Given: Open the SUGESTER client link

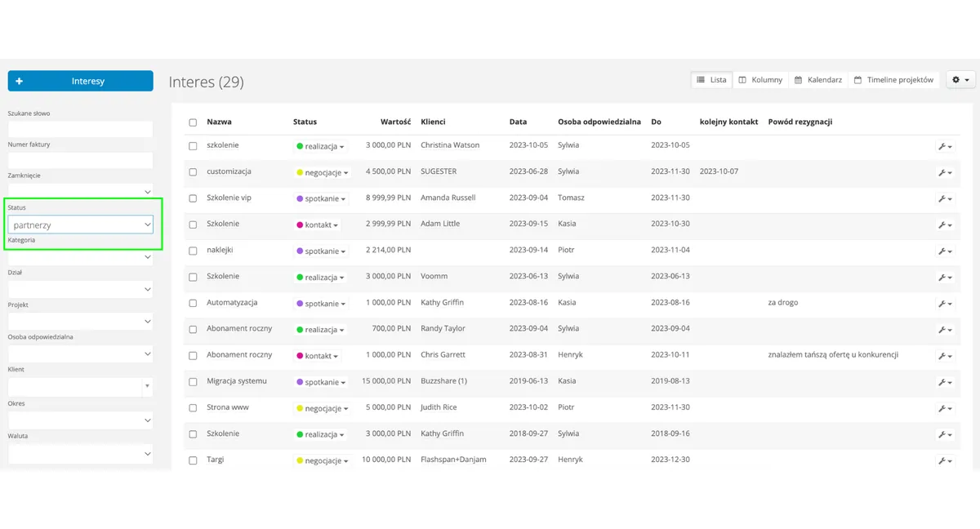Looking at the screenshot, I should [x=439, y=171].
